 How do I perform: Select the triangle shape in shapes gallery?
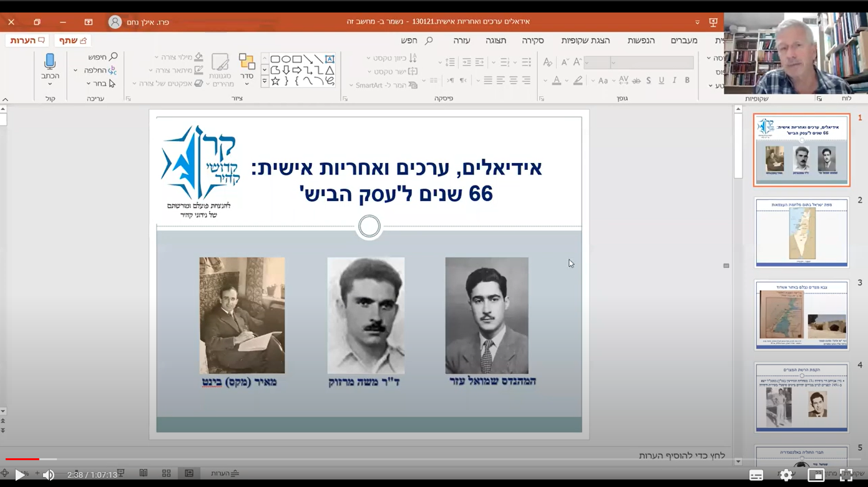330,70
